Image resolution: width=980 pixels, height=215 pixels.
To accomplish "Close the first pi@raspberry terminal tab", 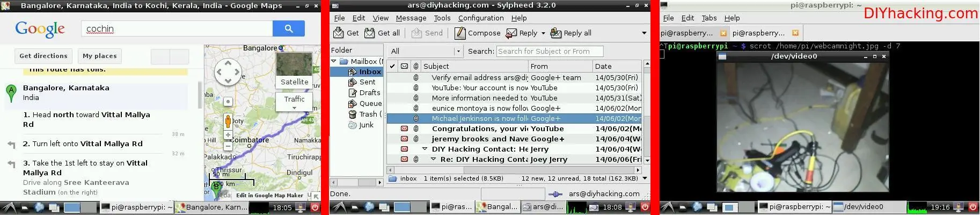I will (723, 33).
